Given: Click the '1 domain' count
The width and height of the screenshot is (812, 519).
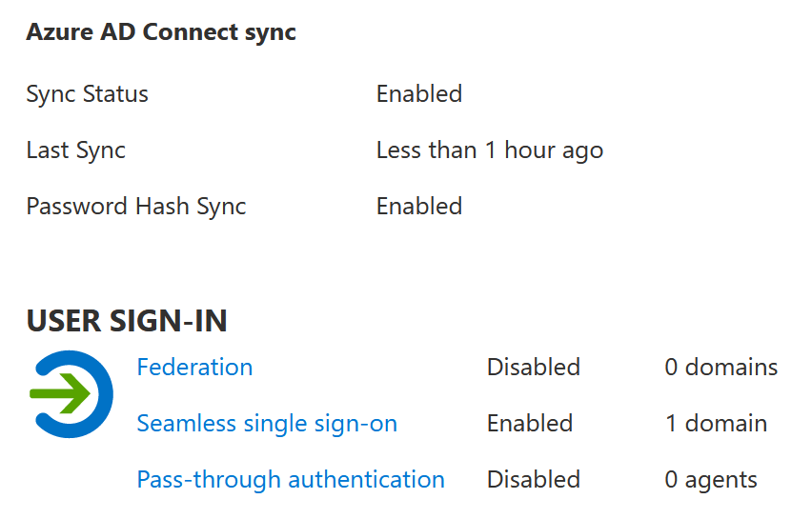Looking at the screenshot, I should pos(716,424).
